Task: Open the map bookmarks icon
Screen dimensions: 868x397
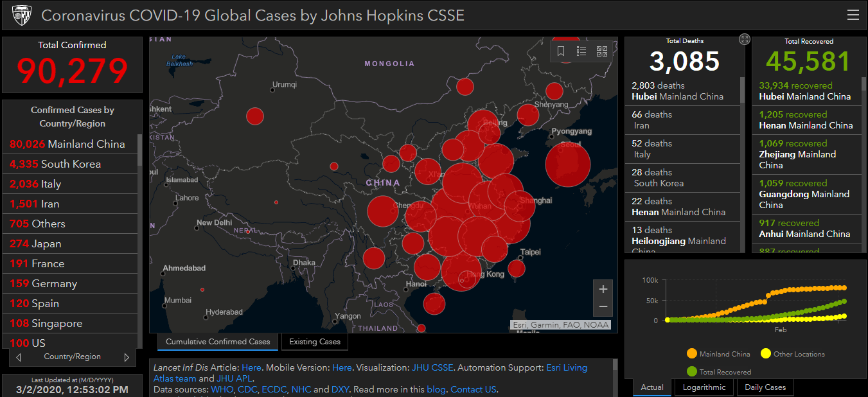Action: pyautogui.click(x=561, y=51)
